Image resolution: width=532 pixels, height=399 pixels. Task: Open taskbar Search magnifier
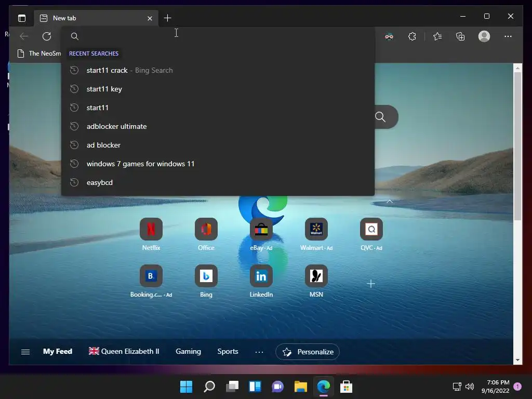pyautogui.click(x=209, y=387)
